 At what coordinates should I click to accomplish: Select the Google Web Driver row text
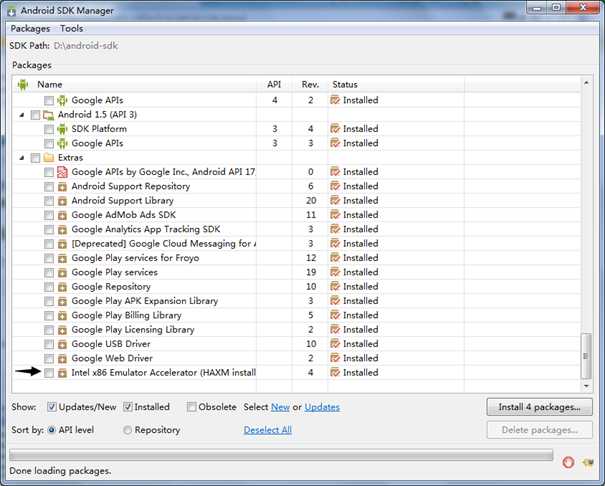(x=112, y=358)
